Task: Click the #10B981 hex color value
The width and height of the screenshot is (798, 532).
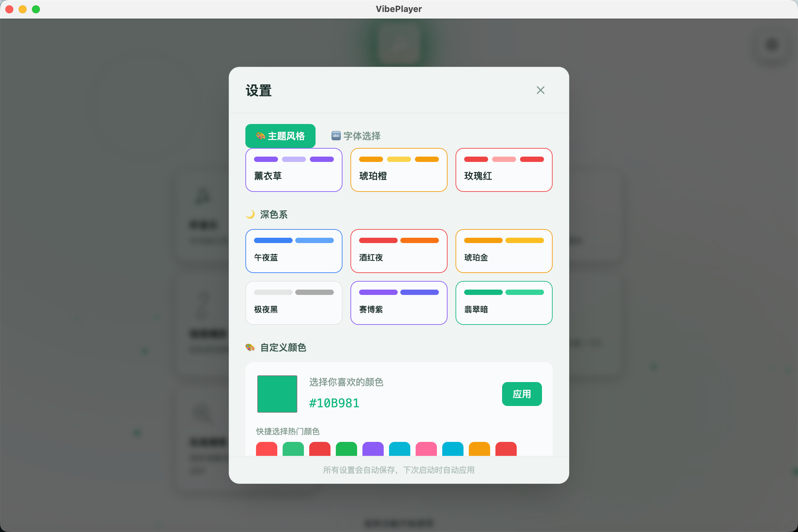Action: (x=334, y=403)
